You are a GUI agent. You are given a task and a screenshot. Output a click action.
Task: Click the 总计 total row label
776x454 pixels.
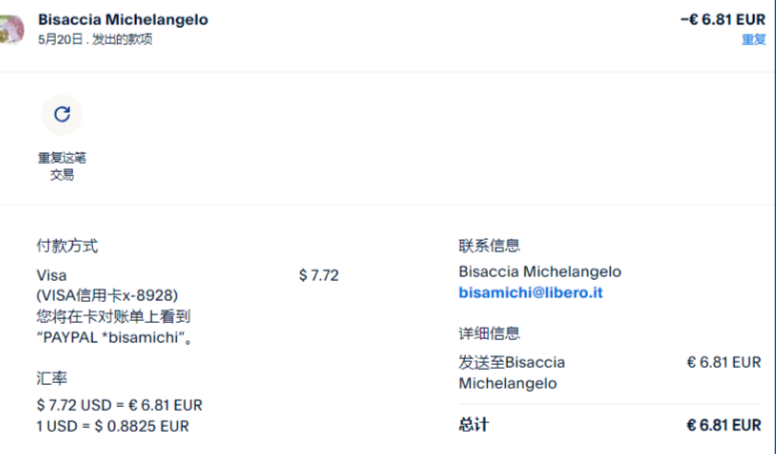pyautogui.click(x=474, y=425)
